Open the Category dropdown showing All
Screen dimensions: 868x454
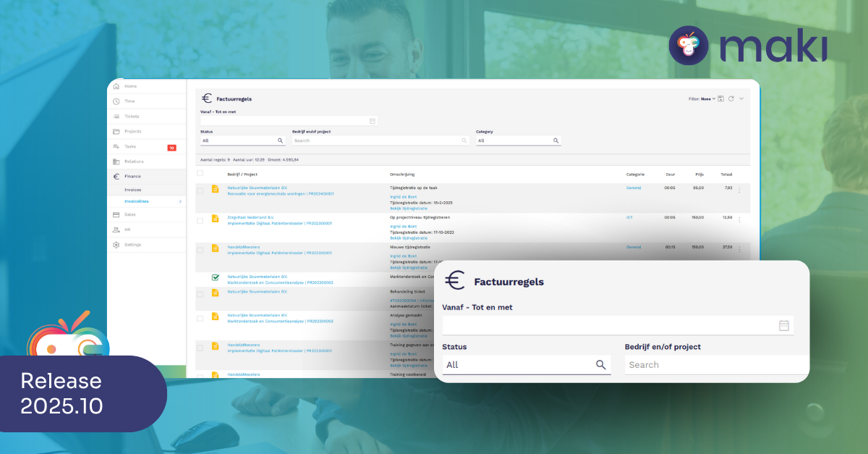[x=517, y=140]
